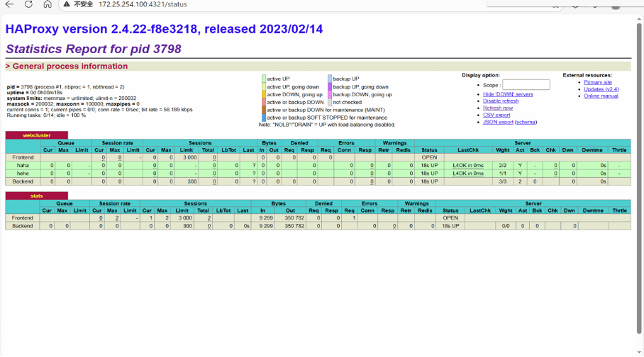The image size is (644, 357).
Task: Select the haha server row name
Action: pos(23,165)
